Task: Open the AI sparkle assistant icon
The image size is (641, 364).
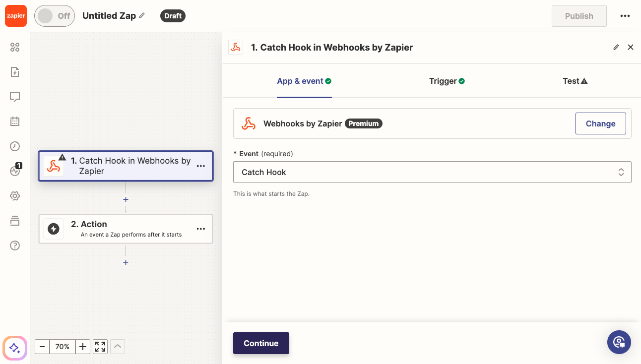Action: pos(15,348)
